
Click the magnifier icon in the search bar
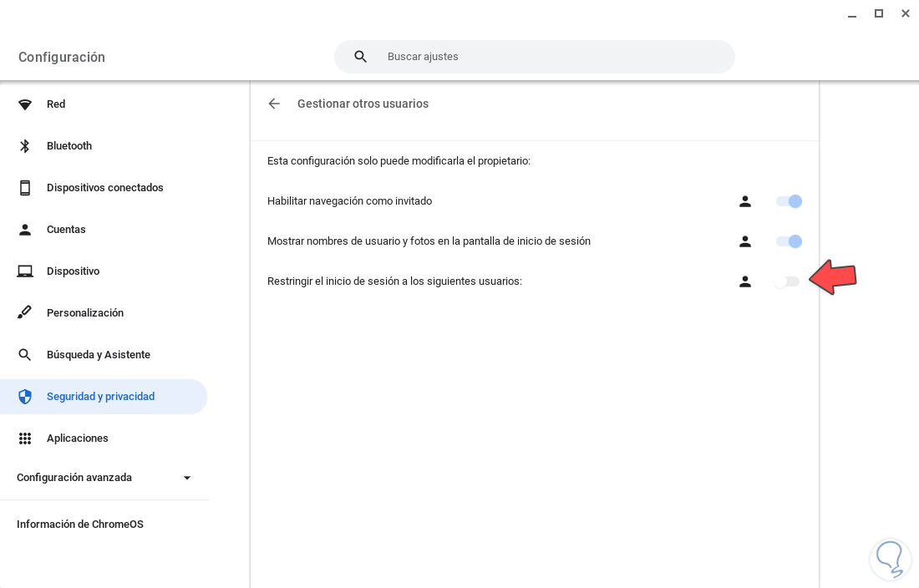click(x=361, y=57)
